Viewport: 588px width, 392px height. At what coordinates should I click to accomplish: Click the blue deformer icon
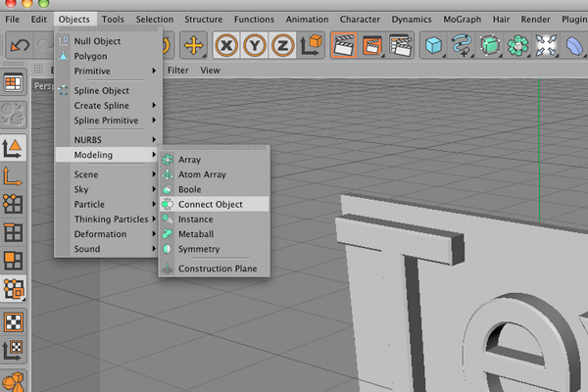coord(573,45)
